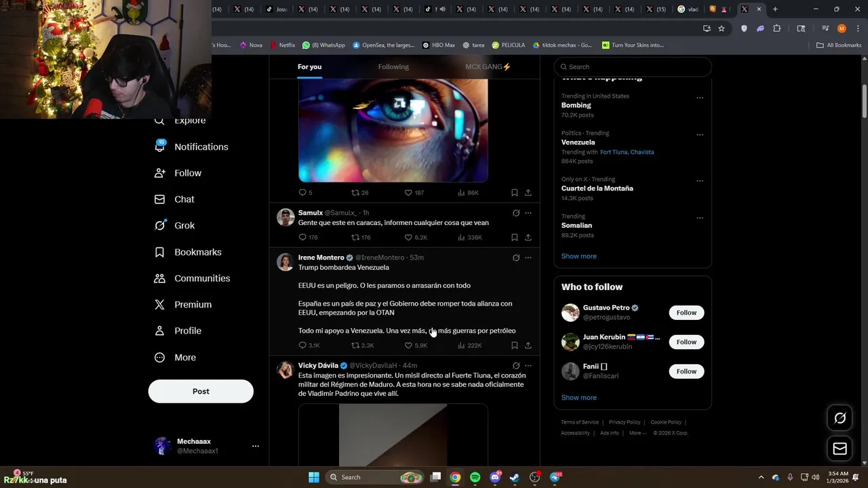Image resolution: width=868 pixels, height=488 pixels.
Task: Open more options for Somalian trend
Action: 700,218
